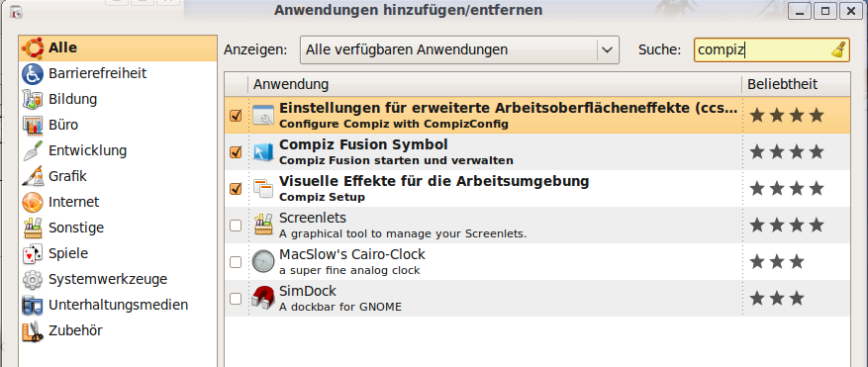Select the Bildung category icon
Viewport: 868px width, 367px height.
click(x=33, y=100)
